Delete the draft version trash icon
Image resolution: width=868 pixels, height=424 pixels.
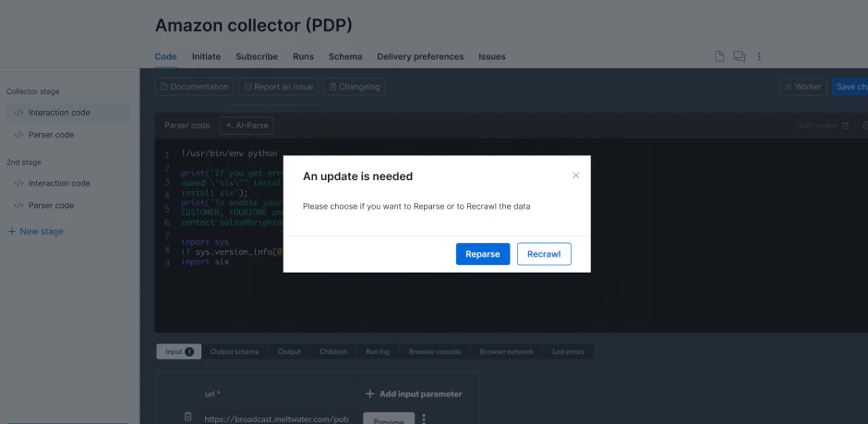pos(845,126)
